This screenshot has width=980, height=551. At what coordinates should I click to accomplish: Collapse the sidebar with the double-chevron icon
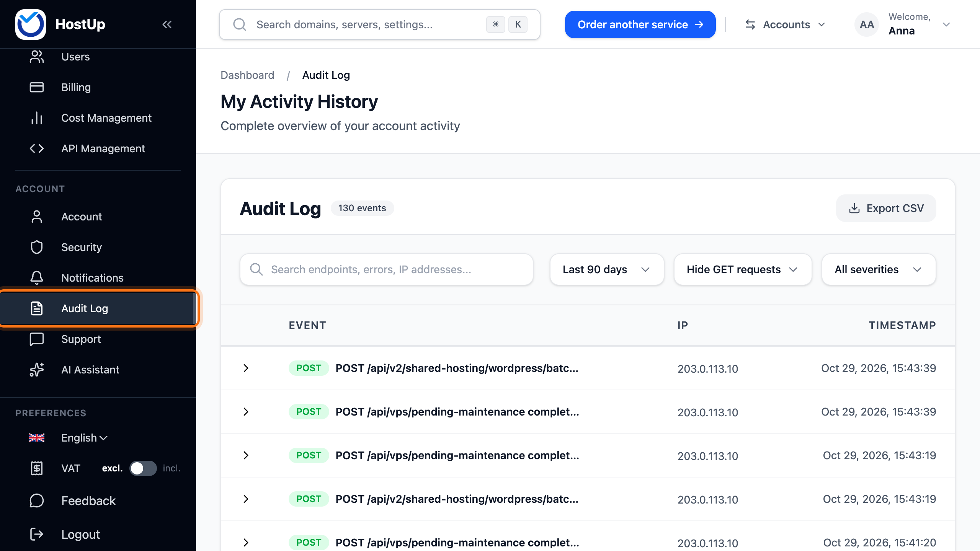point(167,24)
